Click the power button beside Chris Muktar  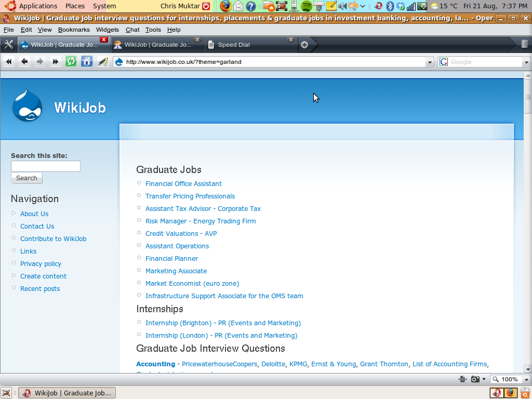tap(206, 6)
